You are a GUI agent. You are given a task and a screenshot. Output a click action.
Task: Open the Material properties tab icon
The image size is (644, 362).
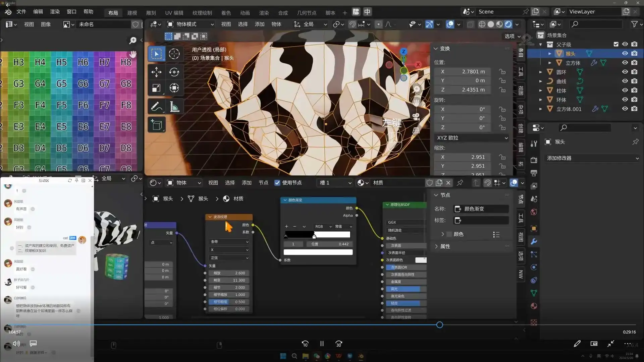[534, 306]
